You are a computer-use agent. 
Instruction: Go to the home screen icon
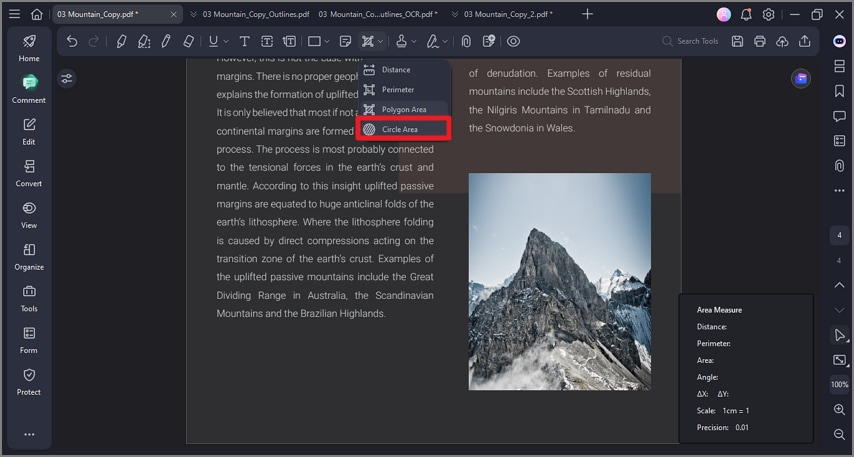click(36, 14)
